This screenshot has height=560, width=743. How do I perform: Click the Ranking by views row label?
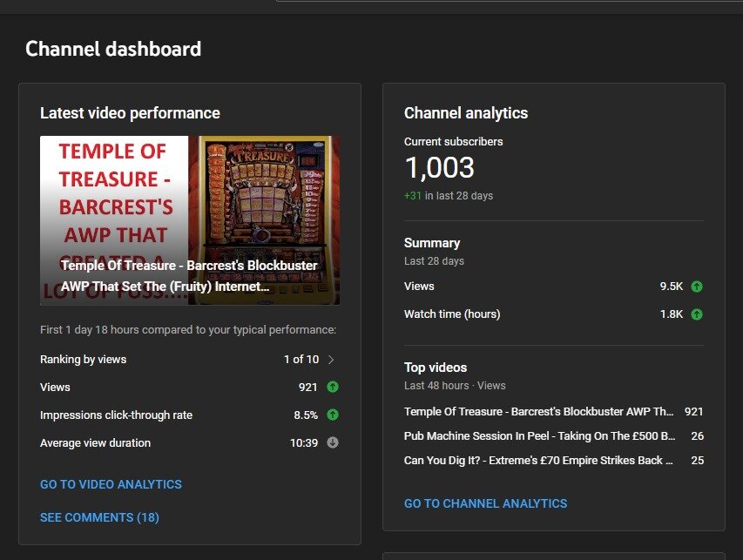(x=84, y=360)
